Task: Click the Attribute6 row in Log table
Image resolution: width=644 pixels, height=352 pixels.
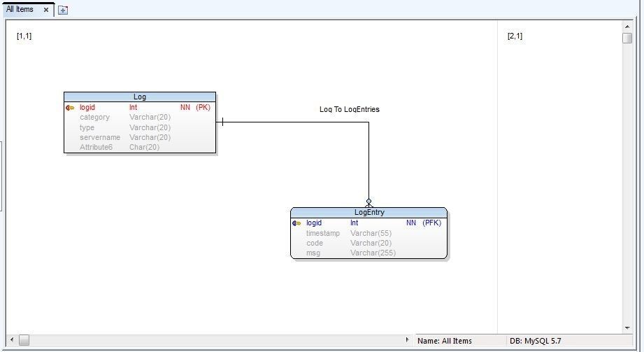Action: click(140, 147)
